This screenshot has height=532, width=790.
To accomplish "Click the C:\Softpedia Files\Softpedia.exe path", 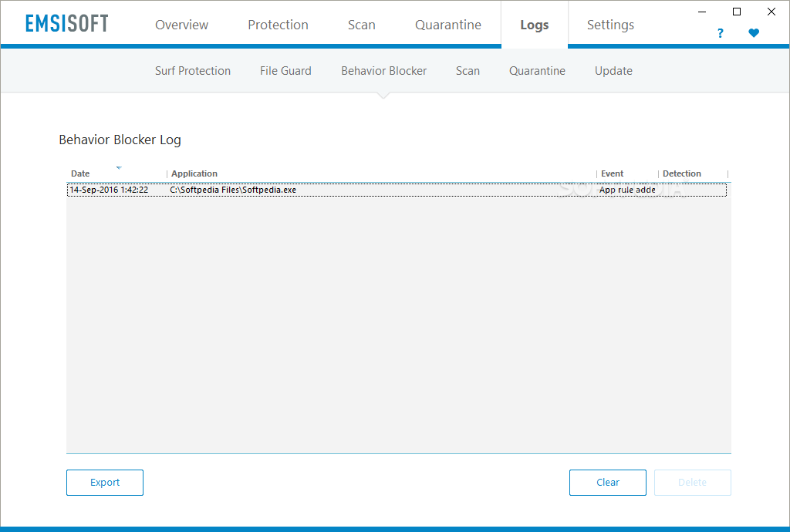I will coord(233,190).
